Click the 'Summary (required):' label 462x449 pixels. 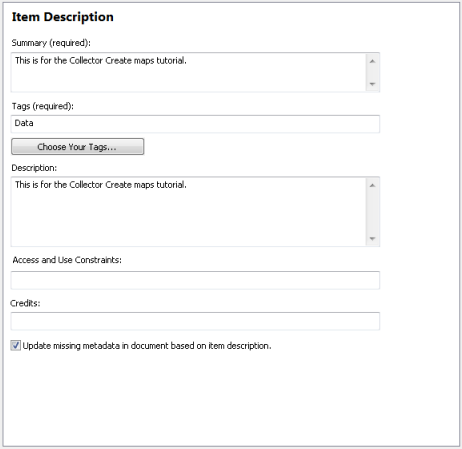click(x=51, y=43)
